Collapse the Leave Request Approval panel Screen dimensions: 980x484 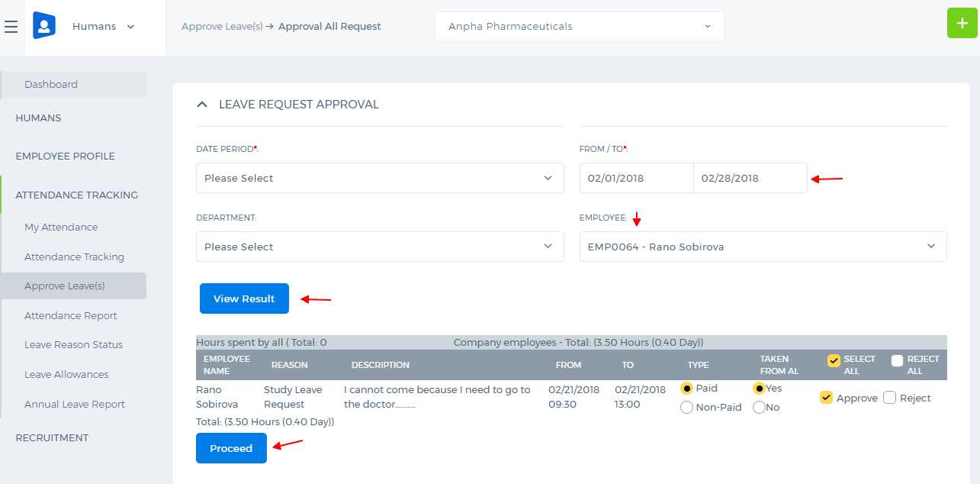202,105
